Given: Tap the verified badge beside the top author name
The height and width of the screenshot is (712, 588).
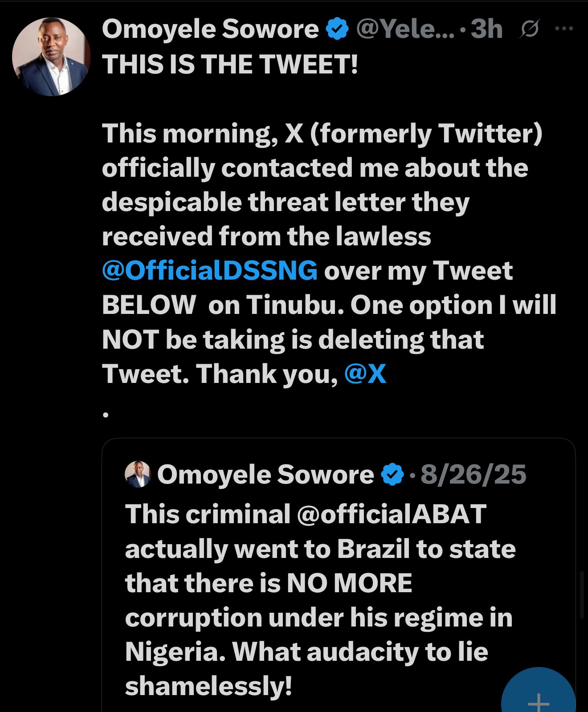Looking at the screenshot, I should click(337, 29).
